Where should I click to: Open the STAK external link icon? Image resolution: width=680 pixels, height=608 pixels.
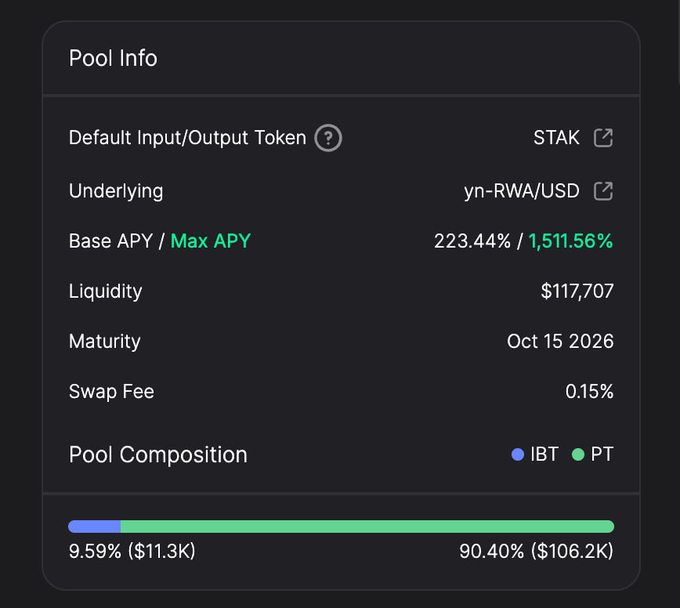click(x=603, y=138)
